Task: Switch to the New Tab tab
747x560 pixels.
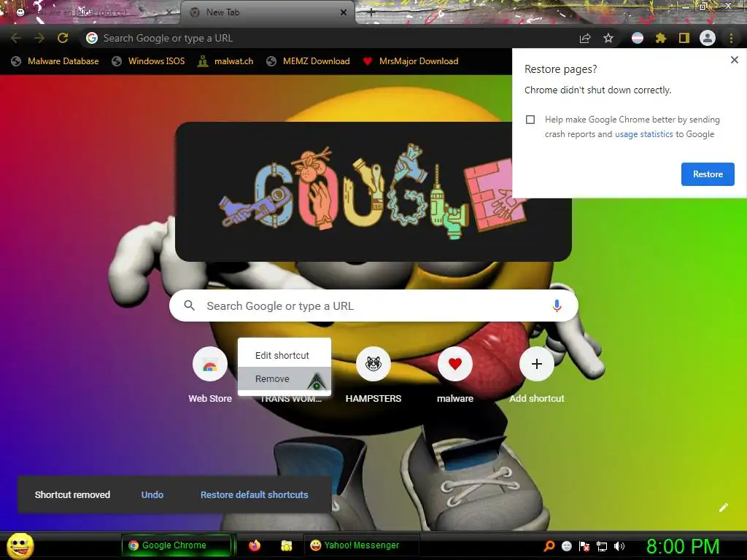Action: pos(268,12)
